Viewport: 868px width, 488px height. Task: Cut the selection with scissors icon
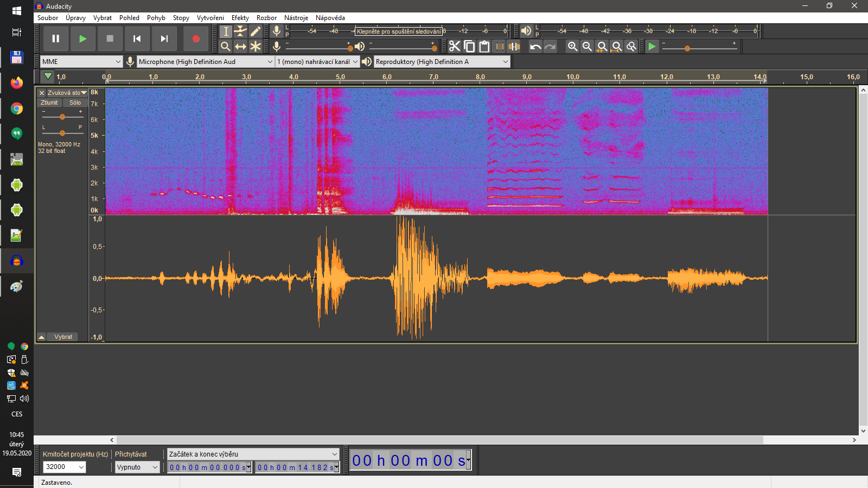(454, 46)
